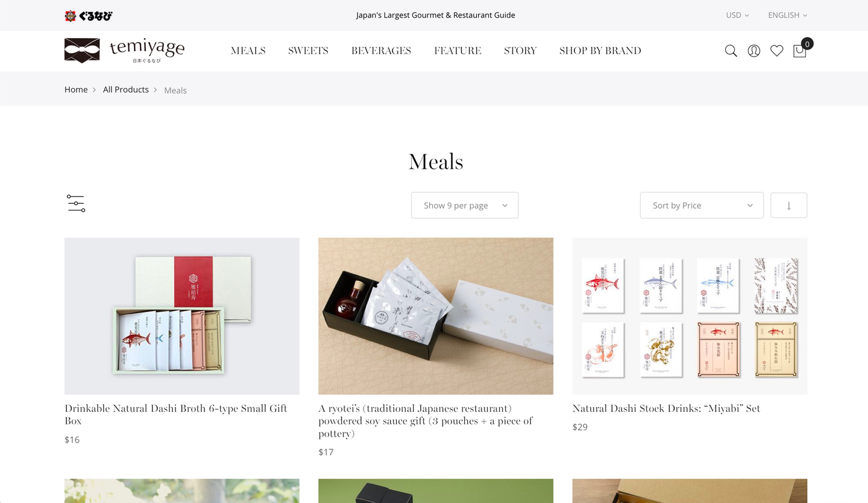Open the SHOP BY BRAND menu
Screen dimensions: 868x503
click(x=600, y=51)
